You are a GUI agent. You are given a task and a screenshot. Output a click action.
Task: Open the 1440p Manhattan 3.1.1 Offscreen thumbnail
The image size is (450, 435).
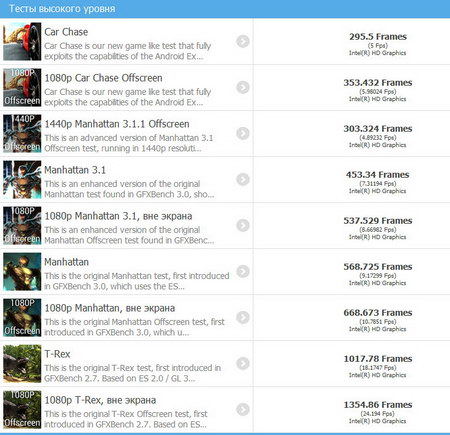(x=22, y=133)
